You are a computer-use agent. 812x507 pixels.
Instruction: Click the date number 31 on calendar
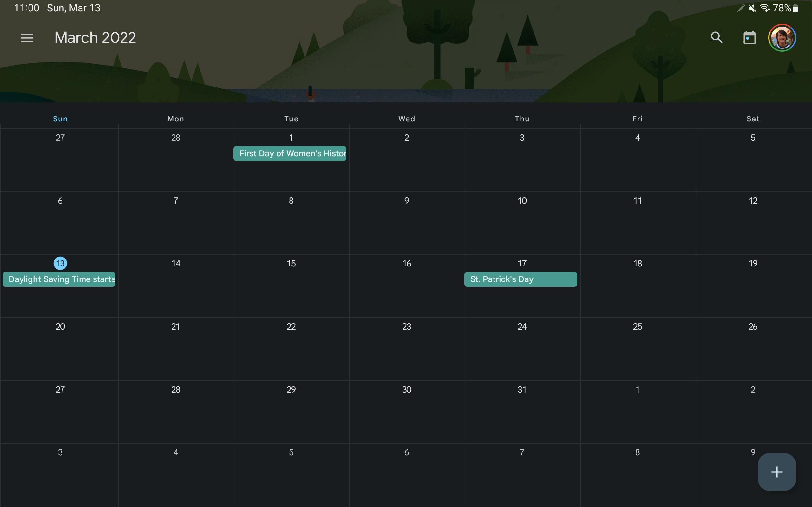(521, 389)
